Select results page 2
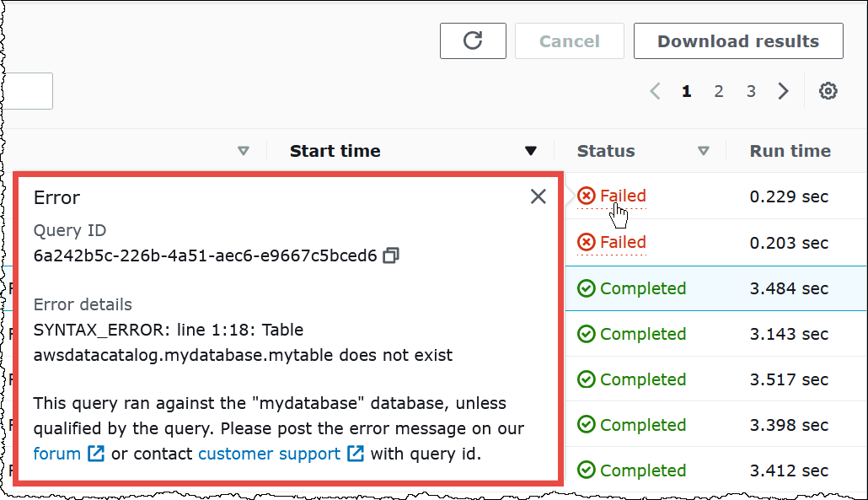 point(718,90)
